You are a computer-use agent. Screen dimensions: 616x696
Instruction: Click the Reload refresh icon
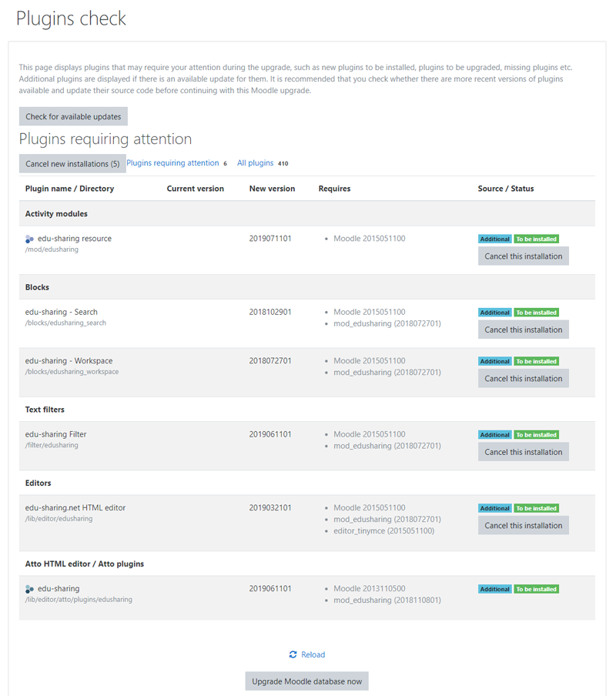point(293,655)
